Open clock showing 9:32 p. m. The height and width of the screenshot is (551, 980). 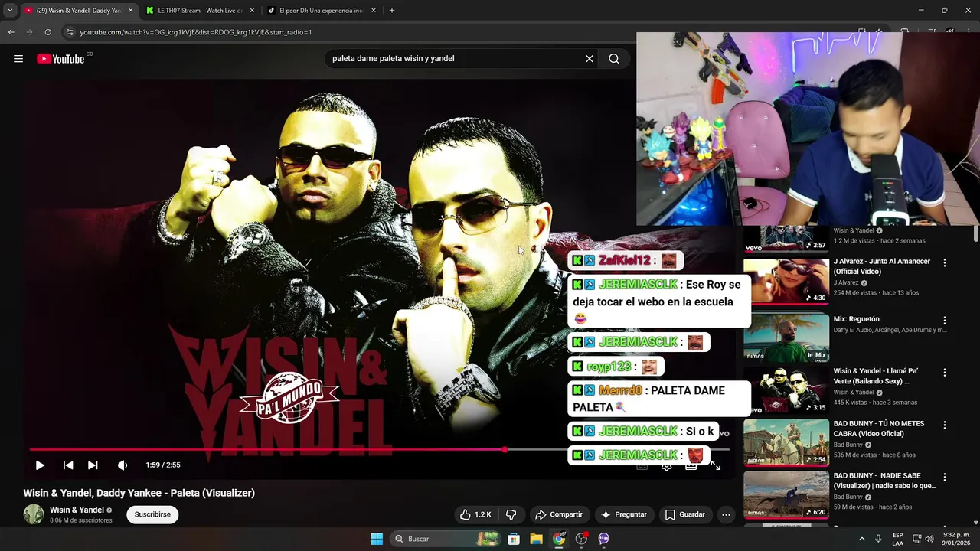click(956, 539)
